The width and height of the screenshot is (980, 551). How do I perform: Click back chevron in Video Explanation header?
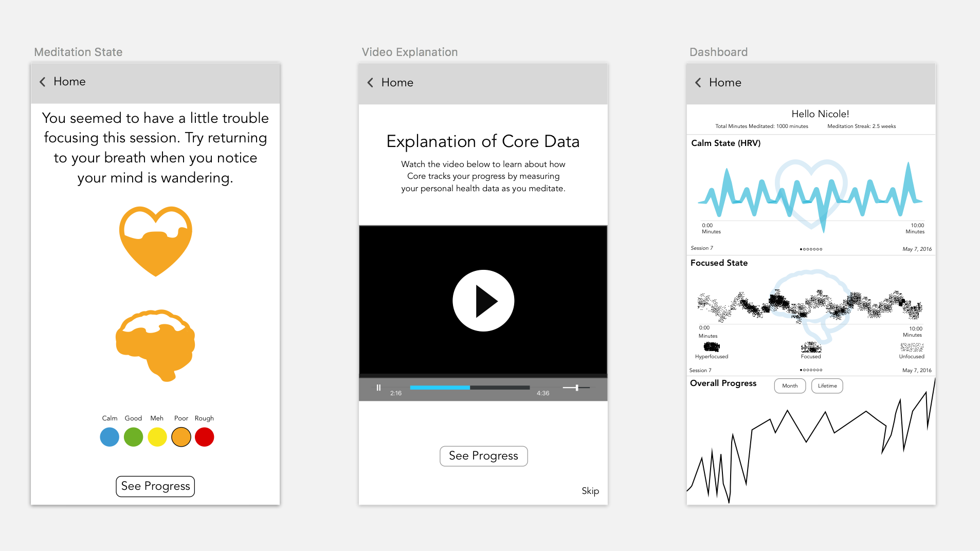[370, 83]
